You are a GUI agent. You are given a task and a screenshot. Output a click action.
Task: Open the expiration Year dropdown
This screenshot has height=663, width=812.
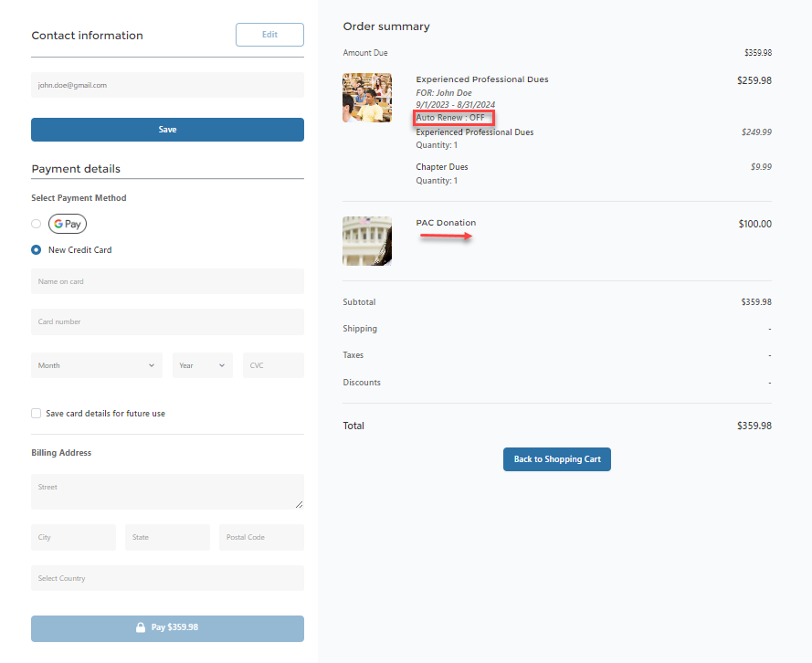(202, 365)
